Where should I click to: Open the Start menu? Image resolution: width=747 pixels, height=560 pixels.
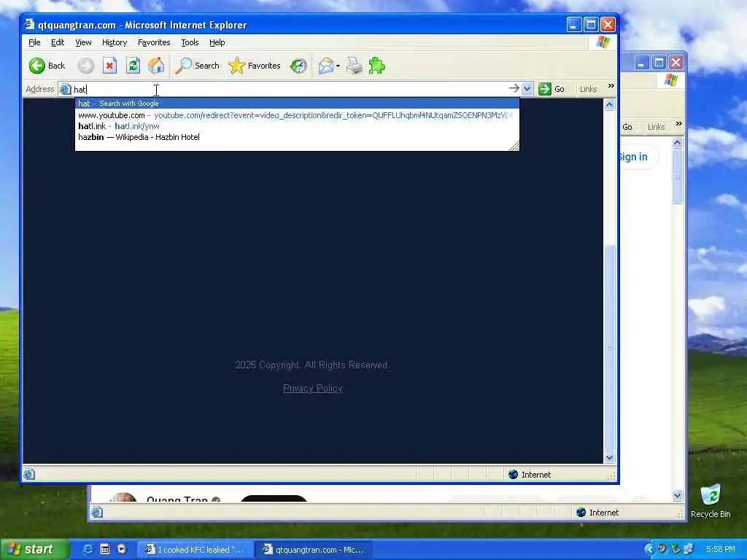[x=34, y=549]
